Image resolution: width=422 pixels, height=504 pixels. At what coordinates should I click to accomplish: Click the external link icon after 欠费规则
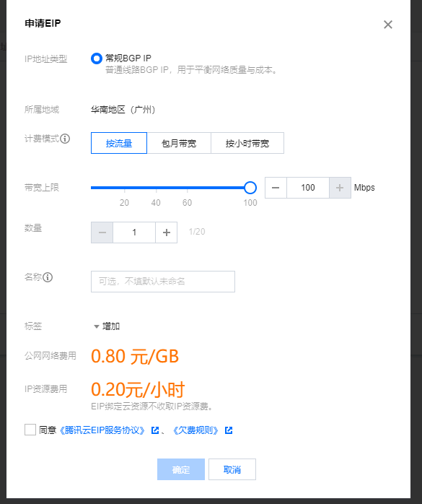point(229,430)
